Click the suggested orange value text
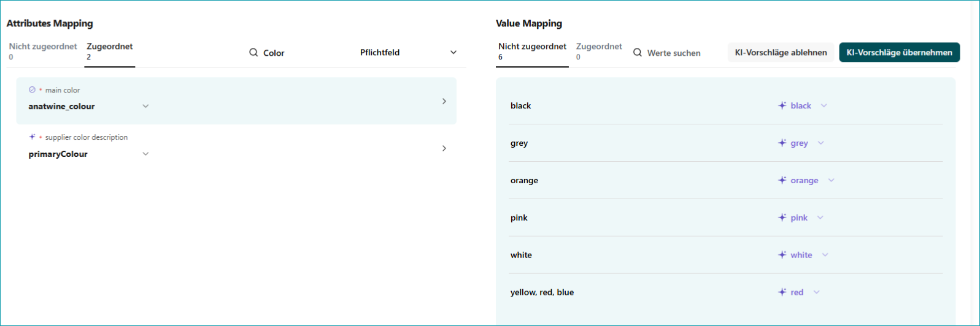This screenshot has width=980, height=326. click(804, 181)
